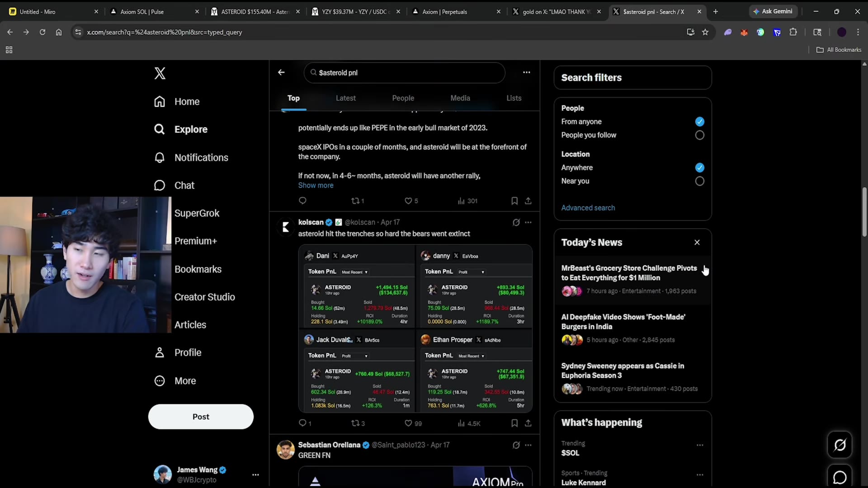Click the browser address bar
868x488 pixels.
click(x=380, y=32)
